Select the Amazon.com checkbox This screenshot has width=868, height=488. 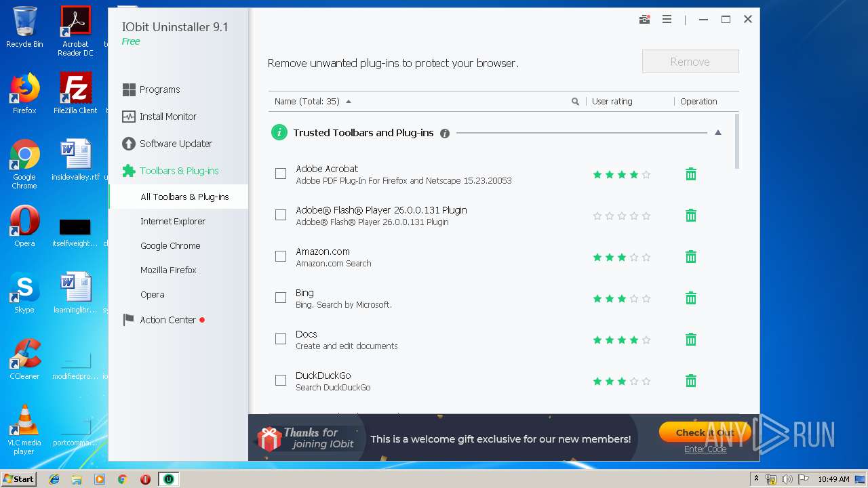coord(281,257)
